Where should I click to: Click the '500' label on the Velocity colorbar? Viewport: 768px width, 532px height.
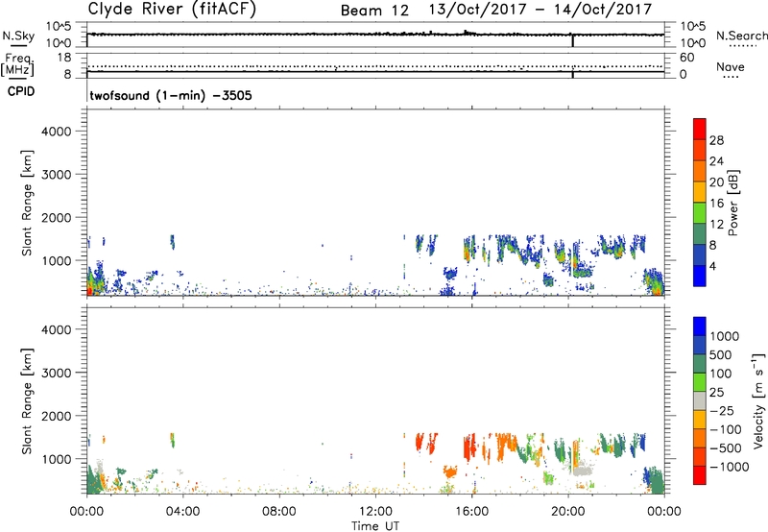coord(721,354)
